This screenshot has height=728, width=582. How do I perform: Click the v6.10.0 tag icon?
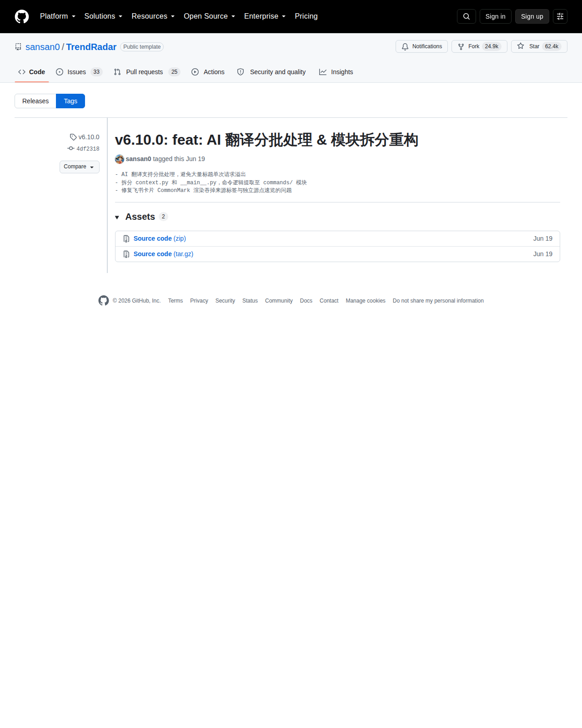tap(73, 137)
